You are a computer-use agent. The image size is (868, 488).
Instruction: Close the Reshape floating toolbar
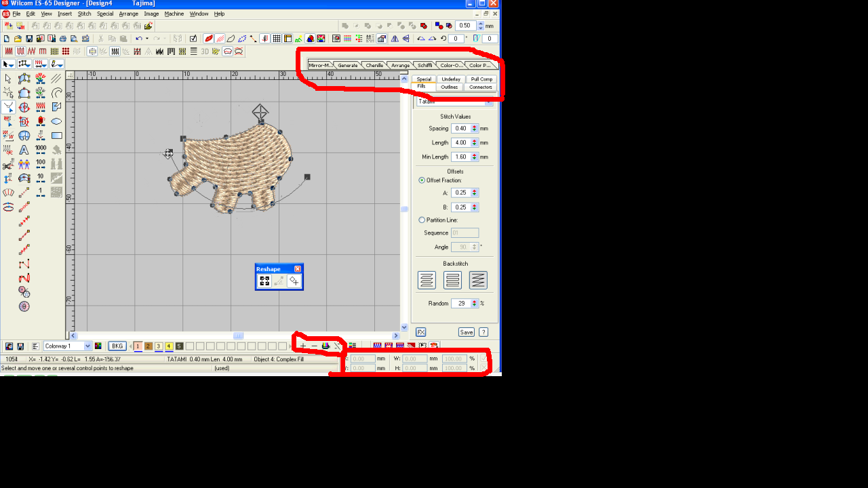tap(298, 269)
